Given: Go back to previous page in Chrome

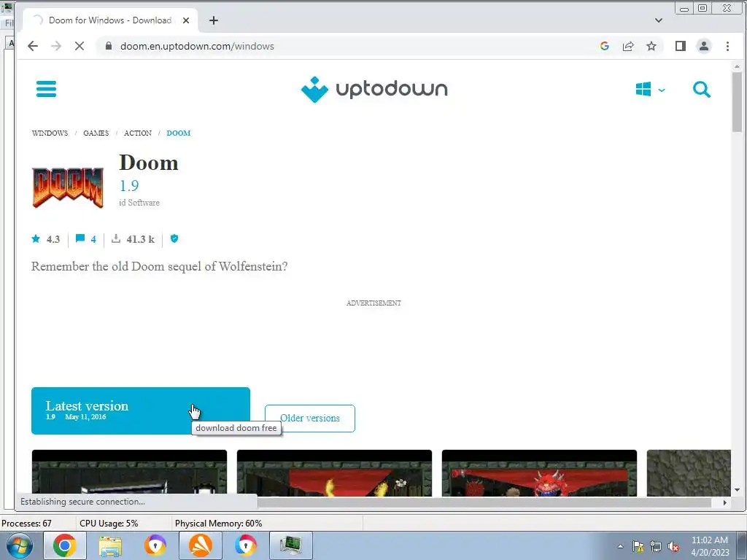Looking at the screenshot, I should point(32,46).
